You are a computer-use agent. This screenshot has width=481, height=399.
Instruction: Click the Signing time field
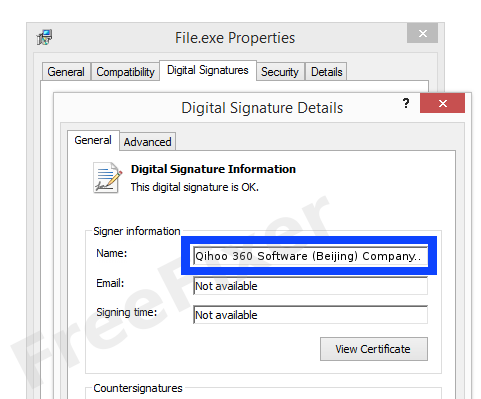pyautogui.click(x=310, y=315)
